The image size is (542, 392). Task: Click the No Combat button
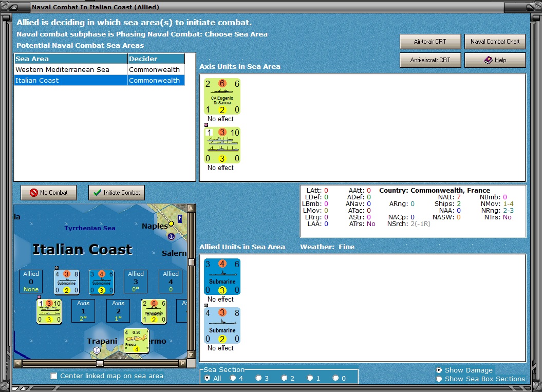pyautogui.click(x=49, y=193)
